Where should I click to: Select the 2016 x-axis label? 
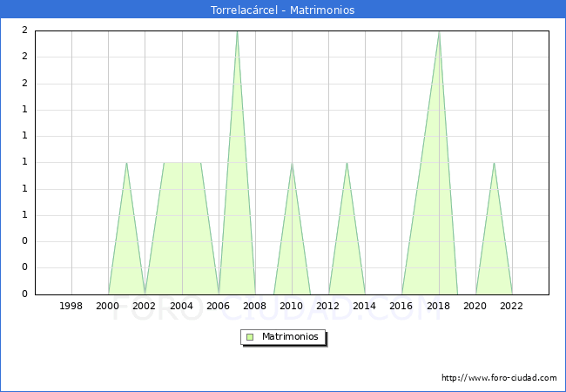pyautogui.click(x=401, y=306)
